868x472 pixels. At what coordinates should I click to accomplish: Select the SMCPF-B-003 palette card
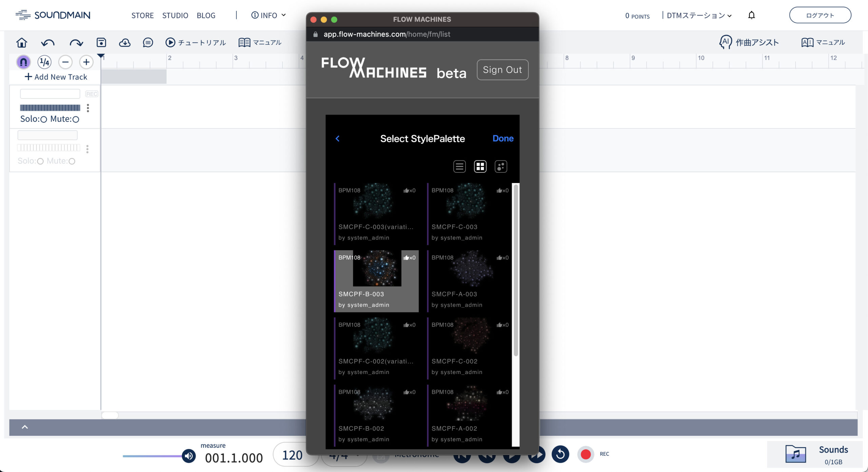[x=376, y=281]
